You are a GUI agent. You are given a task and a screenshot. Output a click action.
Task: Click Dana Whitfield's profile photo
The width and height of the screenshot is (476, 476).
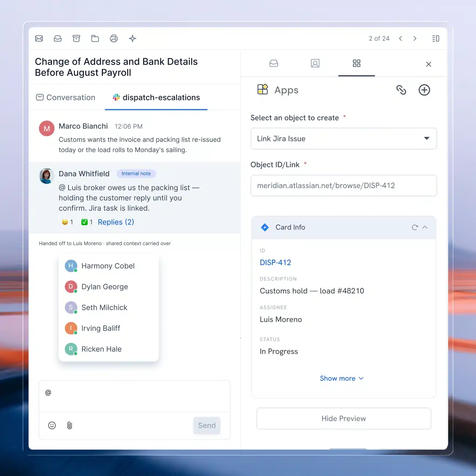[x=47, y=176]
